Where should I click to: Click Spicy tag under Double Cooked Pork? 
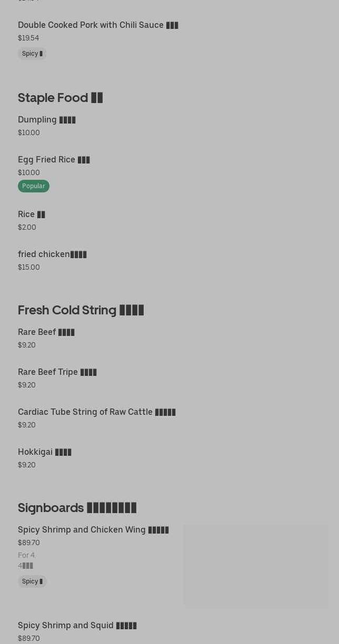point(32,54)
